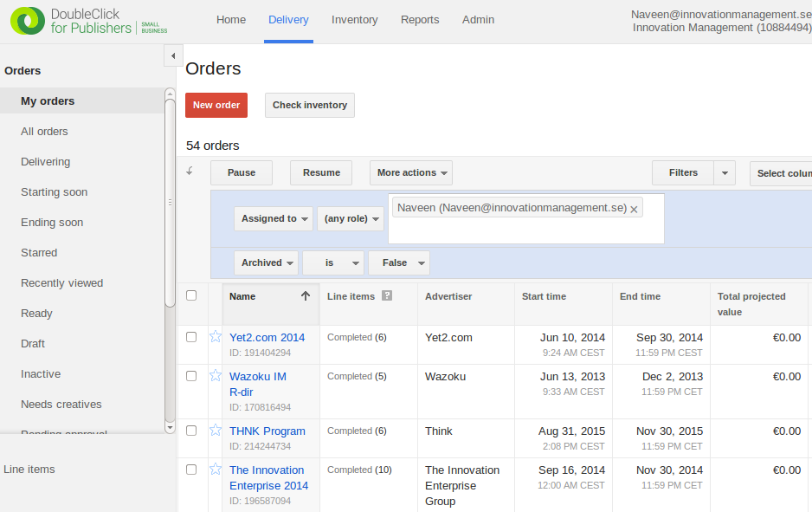812x512 pixels.
Task: Check the Yet2.com 2014 order checkbox
Action: point(191,337)
